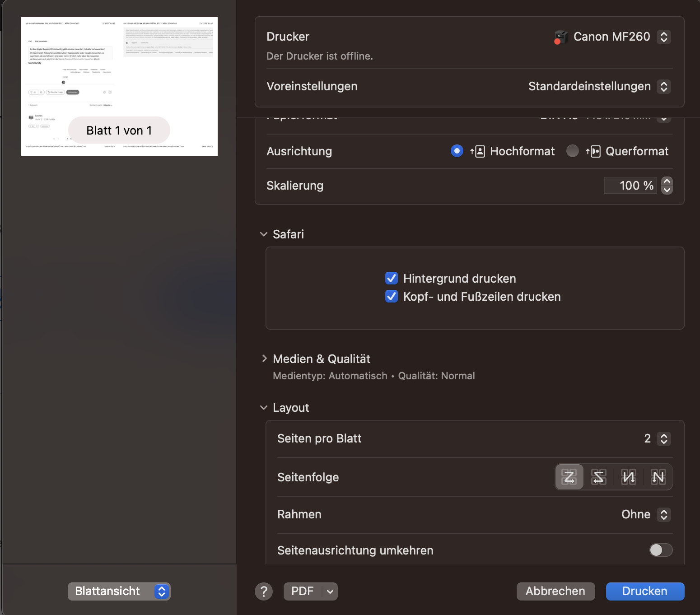Select the first Z-pattern page order icon
The height and width of the screenshot is (615, 700).
click(569, 477)
